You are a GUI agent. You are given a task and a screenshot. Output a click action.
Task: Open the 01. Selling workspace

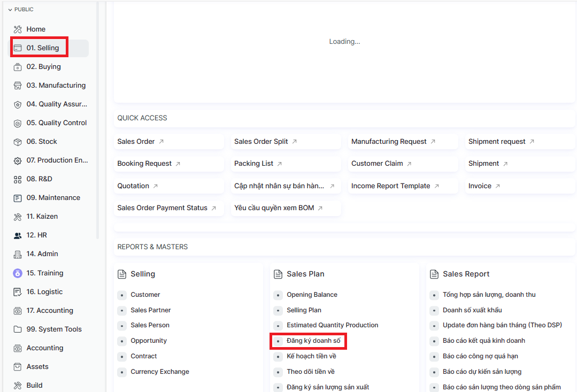43,48
